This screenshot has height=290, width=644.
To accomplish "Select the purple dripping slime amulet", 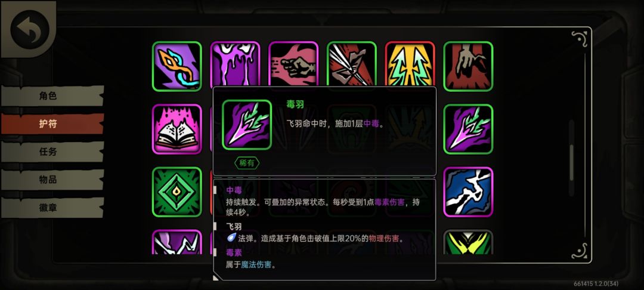I will coord(236,64).
